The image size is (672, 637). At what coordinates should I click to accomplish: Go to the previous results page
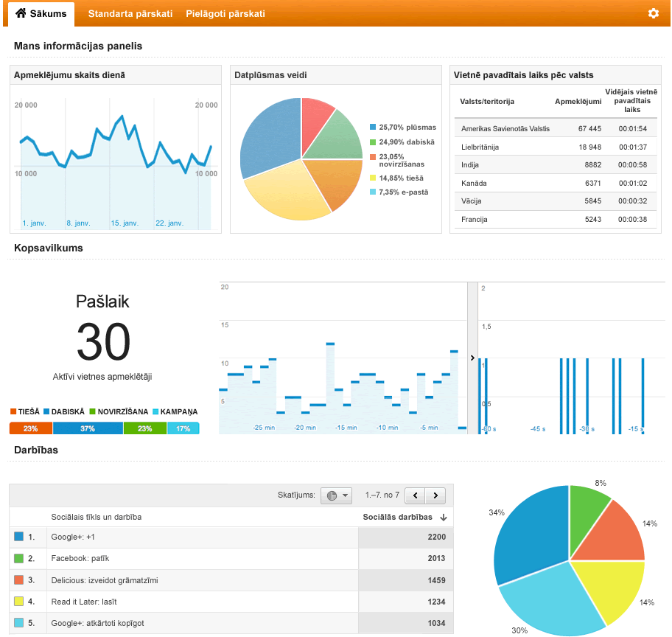(415, 495)
